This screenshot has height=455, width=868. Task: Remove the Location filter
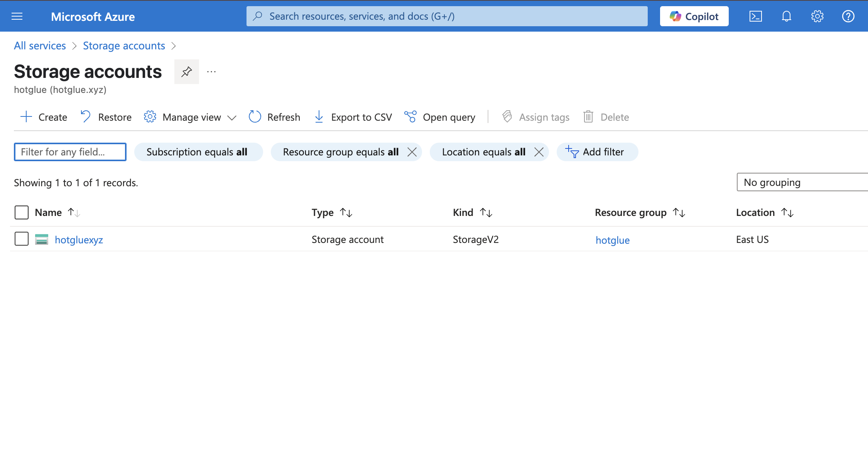click(539, 152)
